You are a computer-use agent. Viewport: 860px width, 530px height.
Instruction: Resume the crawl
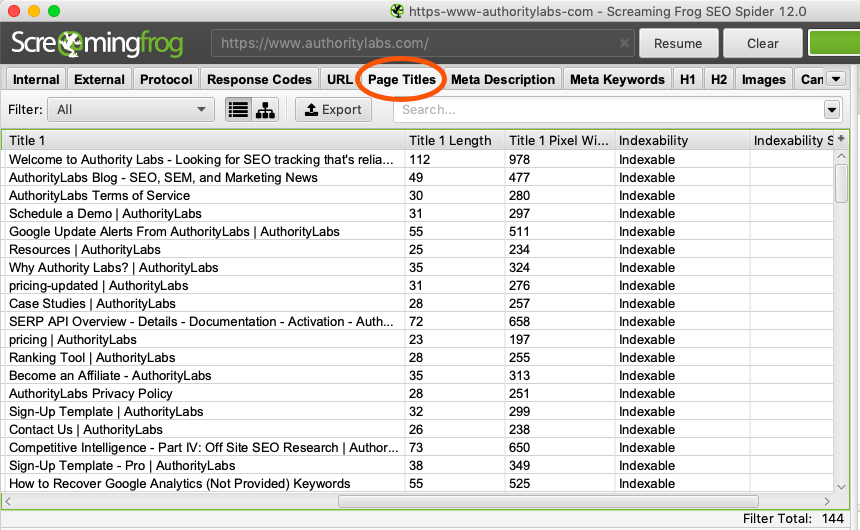(x=678, y=43)
